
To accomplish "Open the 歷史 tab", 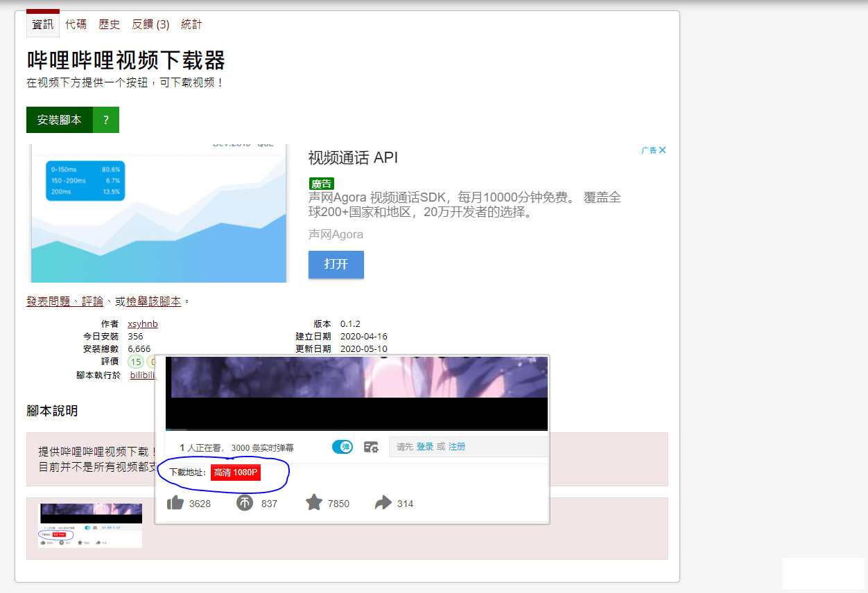I will pos(110,24).
